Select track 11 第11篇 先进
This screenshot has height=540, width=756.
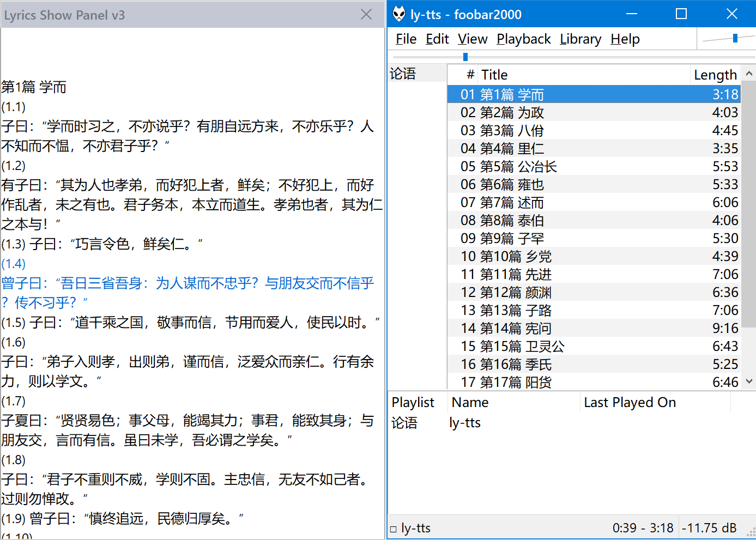click(594, 274)
